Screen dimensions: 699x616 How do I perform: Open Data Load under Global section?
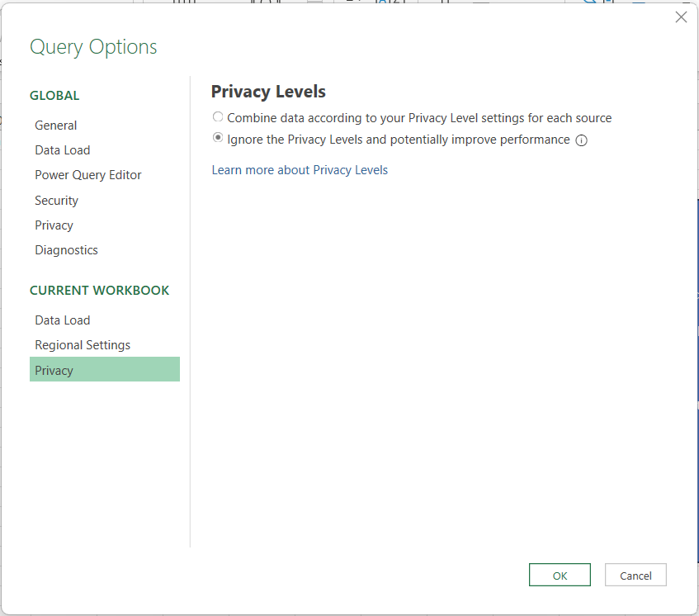click(x=63, y=150)
